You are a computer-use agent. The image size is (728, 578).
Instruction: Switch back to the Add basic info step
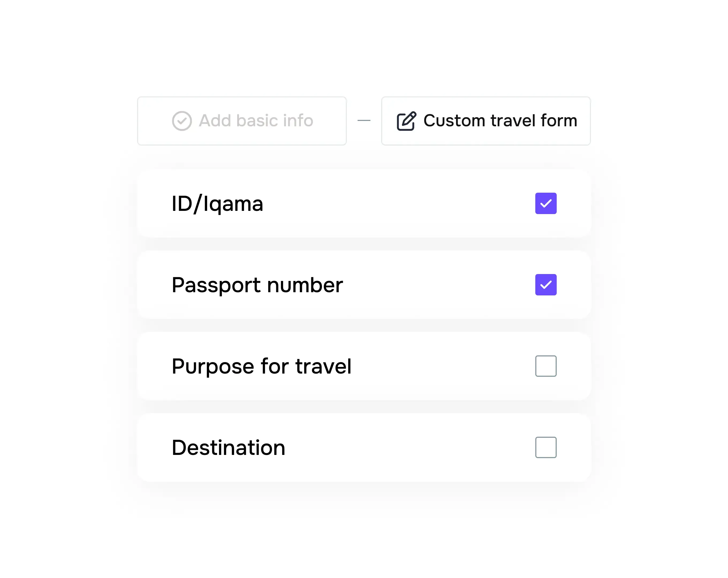[242, 121]
